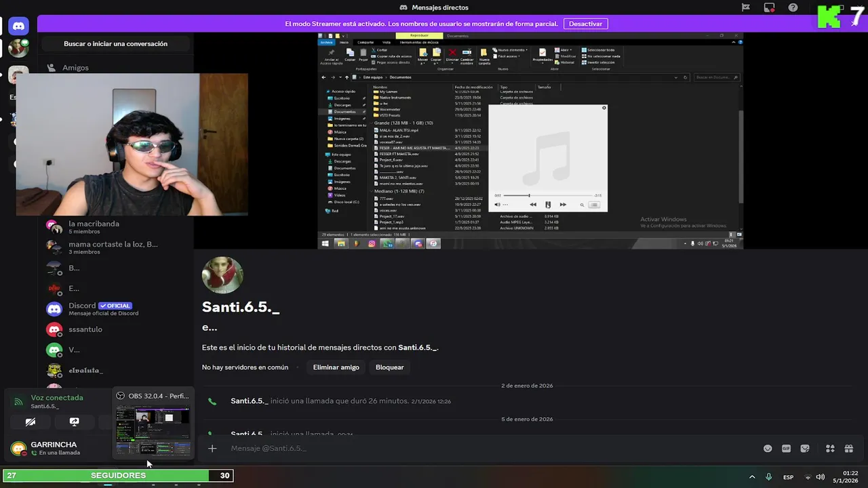Viewport: 868px width, 488px height.
Task: Open the ESP language indicator in taskbar
Action: [788, 477]
